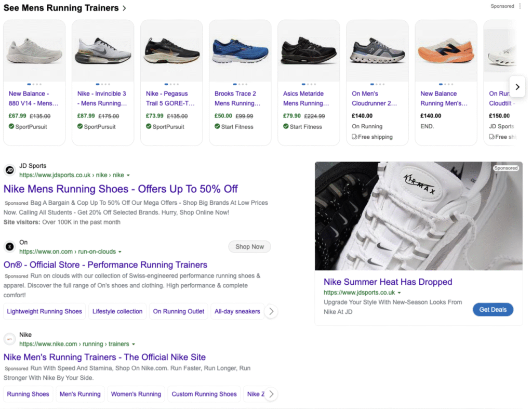Click the £50.00 price on Brooks Trace 2
532x410 pixels.
[223, 116]
